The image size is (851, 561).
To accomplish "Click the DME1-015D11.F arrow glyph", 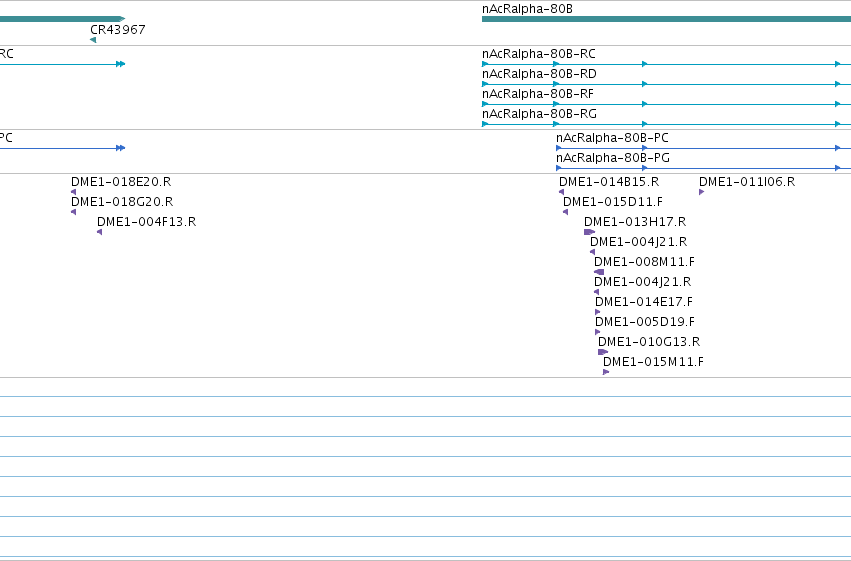I will click(x=566, y=212).
